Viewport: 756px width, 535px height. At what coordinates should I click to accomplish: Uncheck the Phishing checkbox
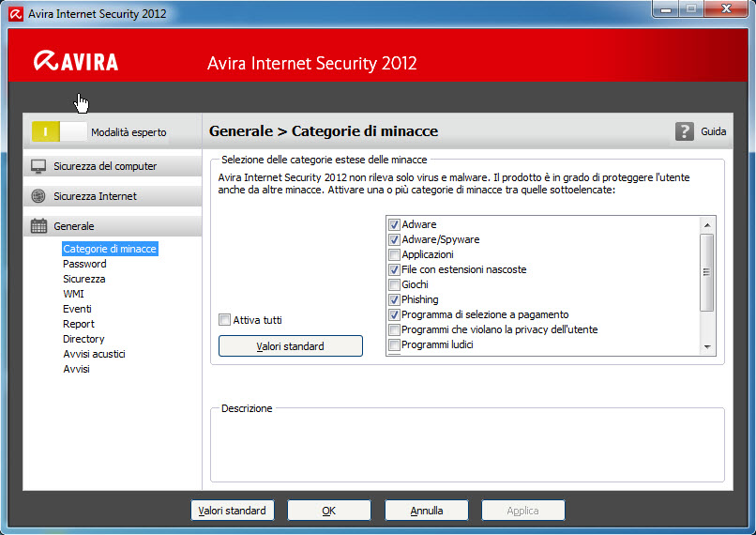[394, 299]
